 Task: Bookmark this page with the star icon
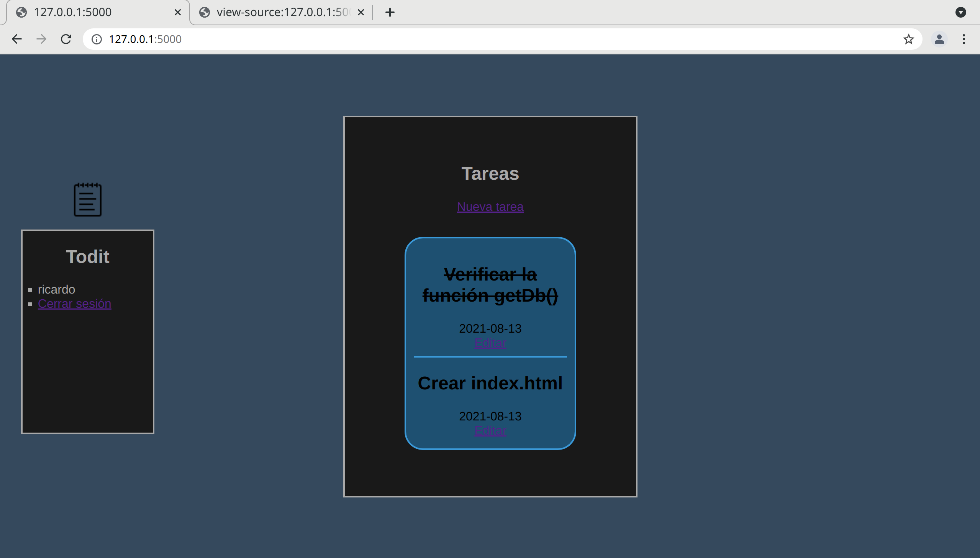(908, 39)
